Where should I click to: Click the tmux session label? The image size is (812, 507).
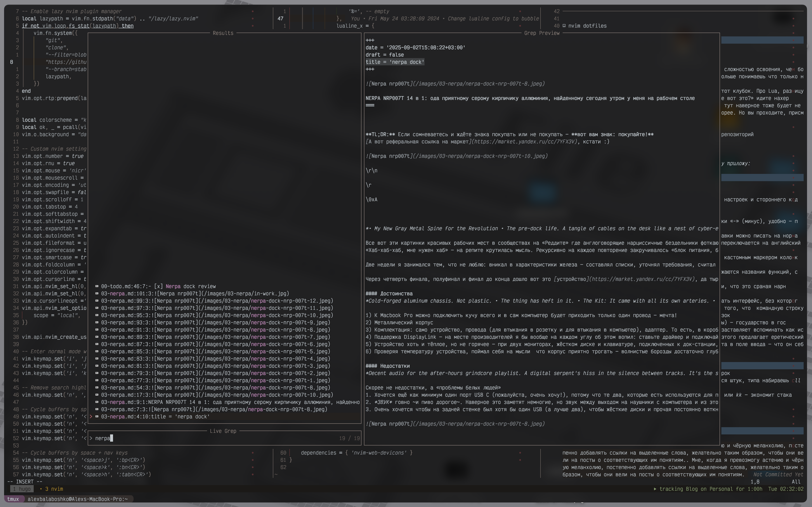[x=13, y=499]
